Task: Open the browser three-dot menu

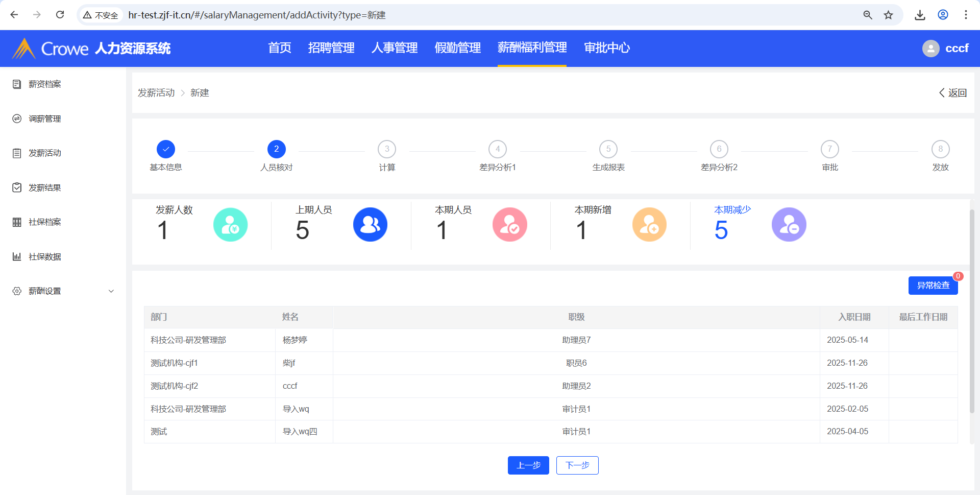Action: coord(966,15)
